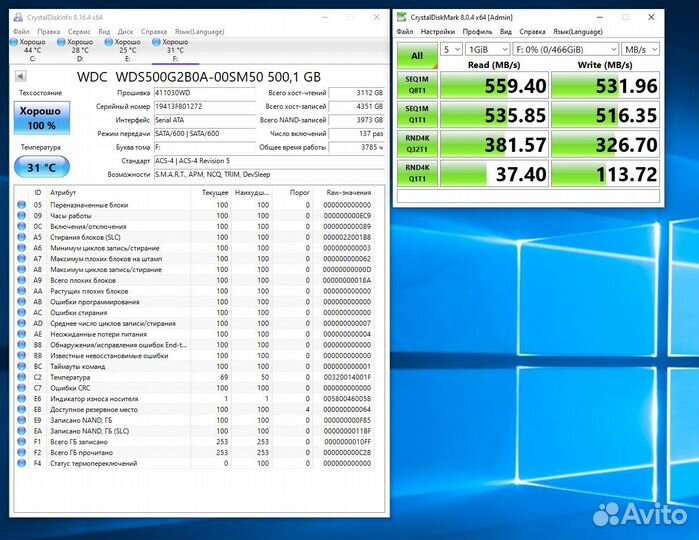Click the SEQ1M Q8T1 write result 531.96
This screenshot has height=540, width=699.
(x=605, y=85)
